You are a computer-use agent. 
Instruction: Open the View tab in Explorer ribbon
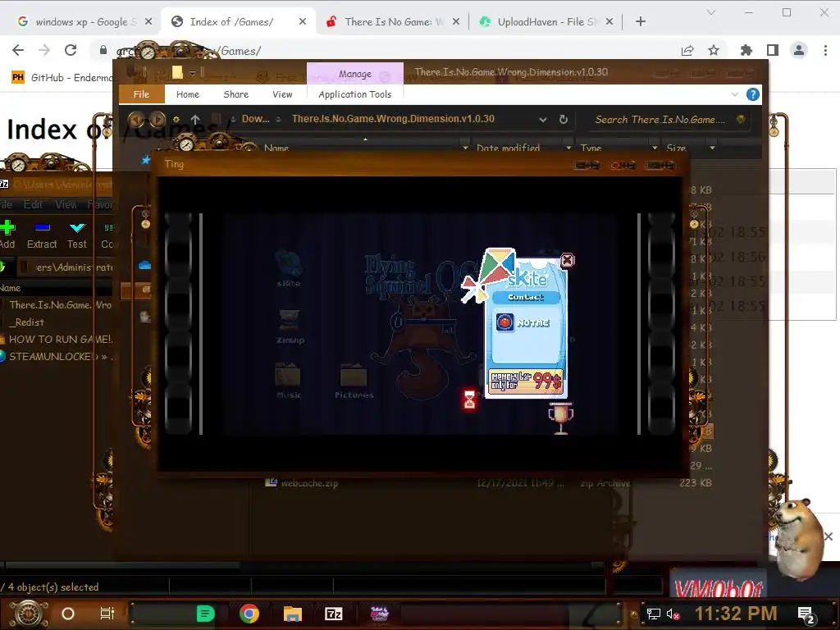point(282,94)
